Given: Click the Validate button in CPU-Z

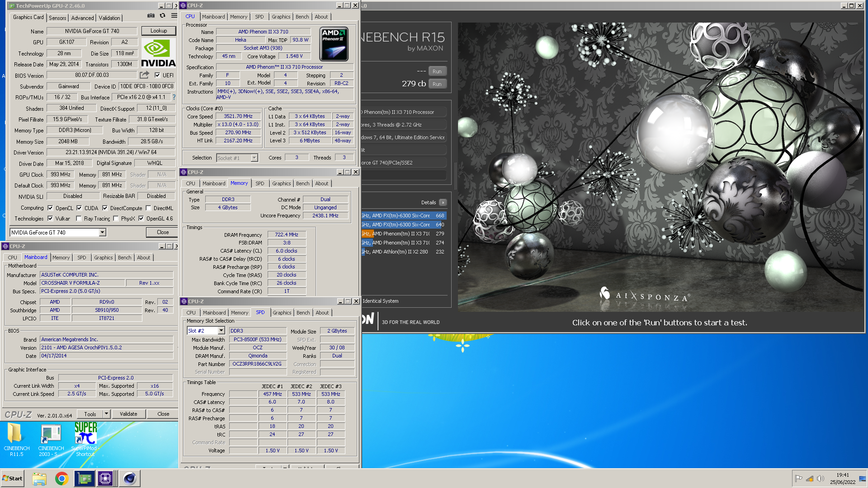Looking at the screenshot, I should click(128, 414).
